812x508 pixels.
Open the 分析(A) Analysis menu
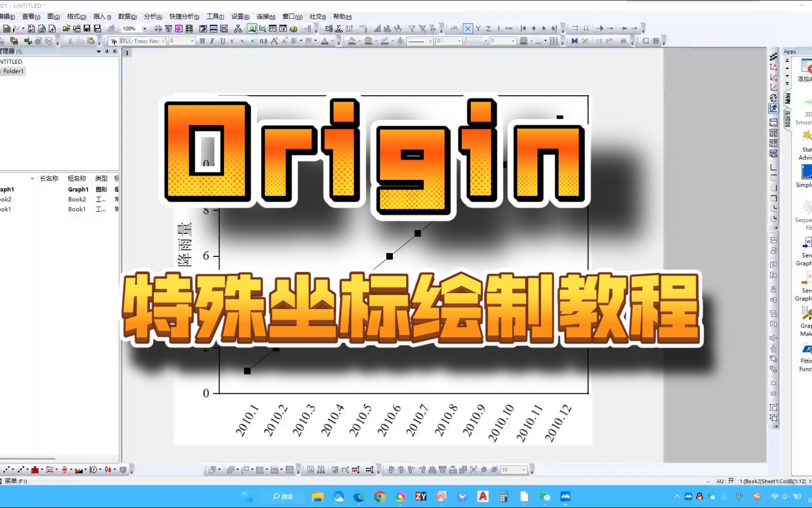[153, 16]
